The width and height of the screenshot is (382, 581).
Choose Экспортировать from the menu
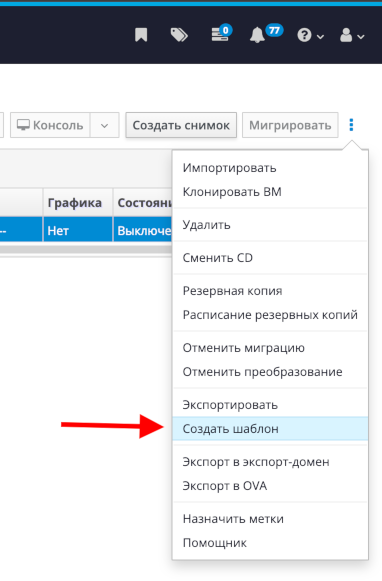click(270, 405)
